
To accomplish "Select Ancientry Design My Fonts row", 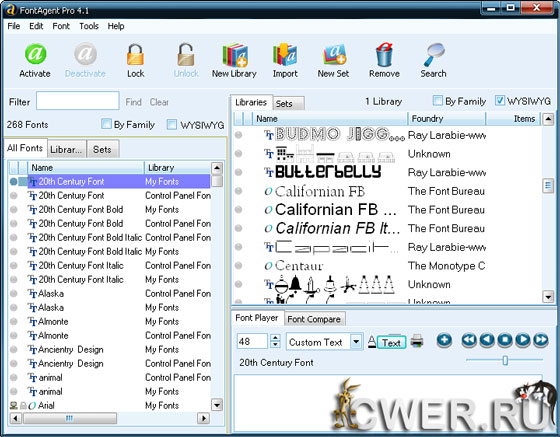I will (109, 350).
